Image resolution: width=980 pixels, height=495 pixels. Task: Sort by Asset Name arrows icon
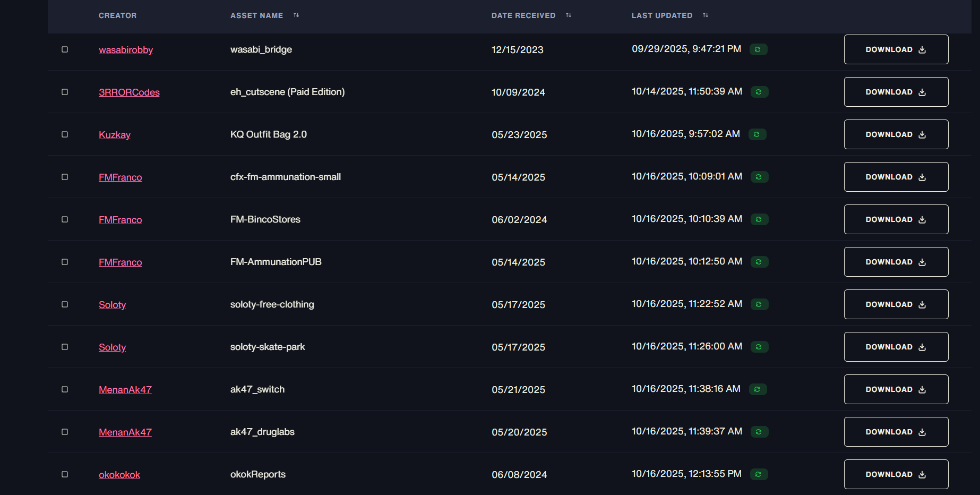pyautogui.click(x=296, y=15)
